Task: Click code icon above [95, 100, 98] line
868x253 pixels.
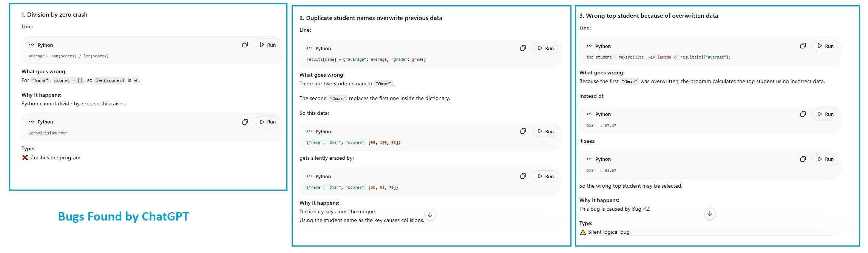Action: point(309,131)
